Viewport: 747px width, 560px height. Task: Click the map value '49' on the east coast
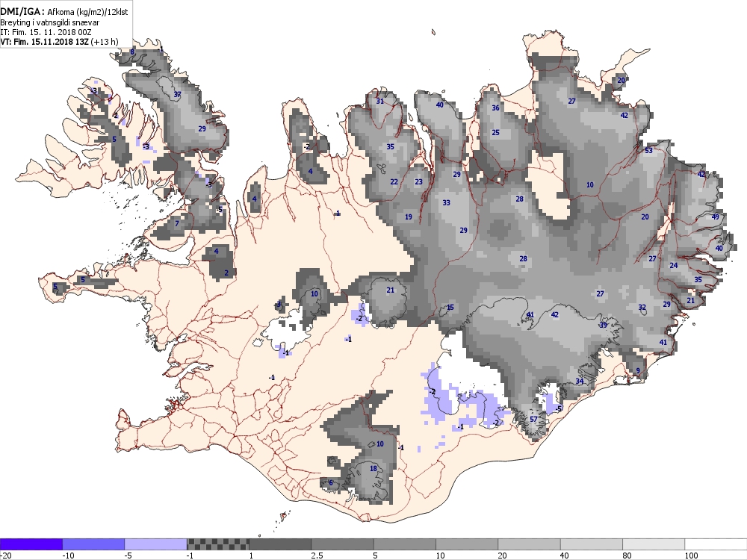coord(715,217)
